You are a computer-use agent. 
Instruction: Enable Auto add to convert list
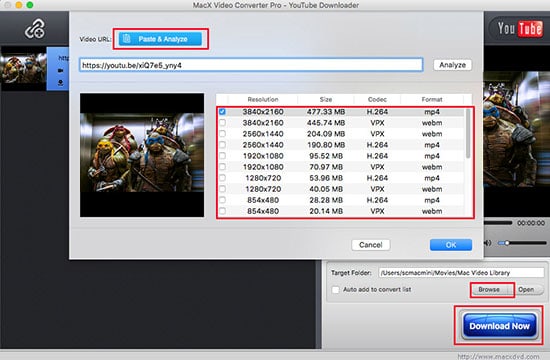pos(336,290)
